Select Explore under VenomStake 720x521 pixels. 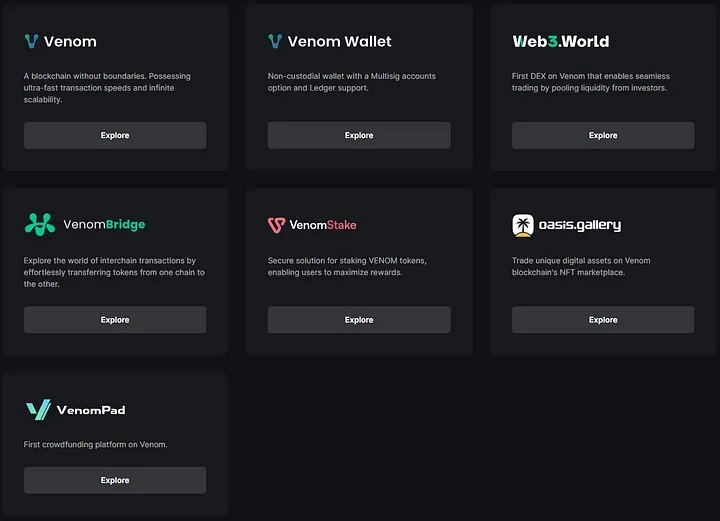(359, 320)
